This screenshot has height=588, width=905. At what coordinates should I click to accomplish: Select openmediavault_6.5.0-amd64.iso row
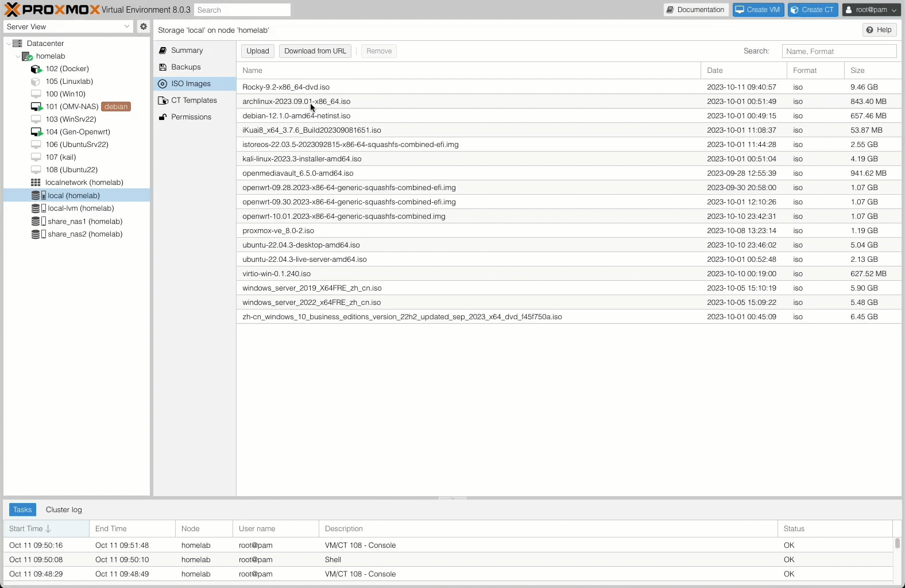tap(568, 173)
